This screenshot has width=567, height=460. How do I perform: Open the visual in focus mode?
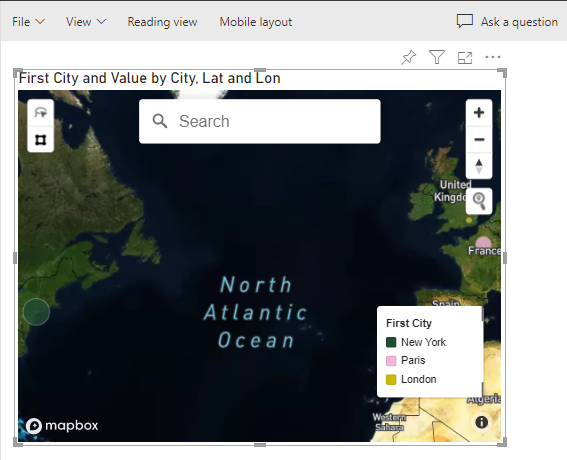tap(465, 58)
